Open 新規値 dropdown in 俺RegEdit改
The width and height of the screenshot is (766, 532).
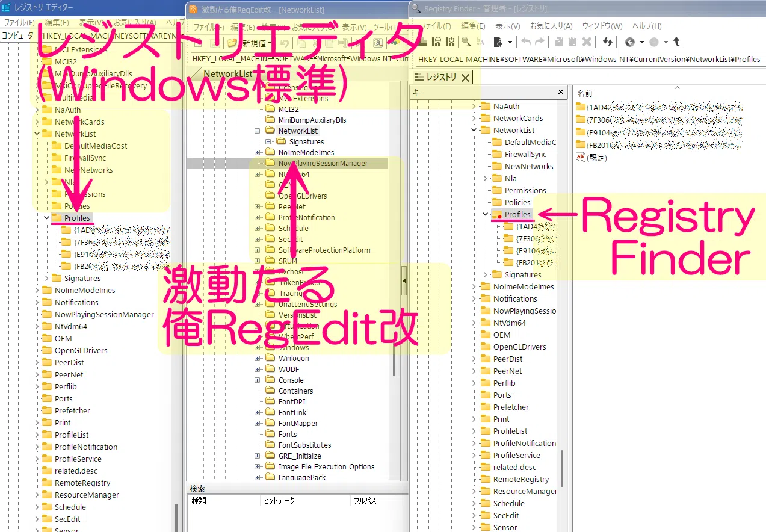click(270, 43)
